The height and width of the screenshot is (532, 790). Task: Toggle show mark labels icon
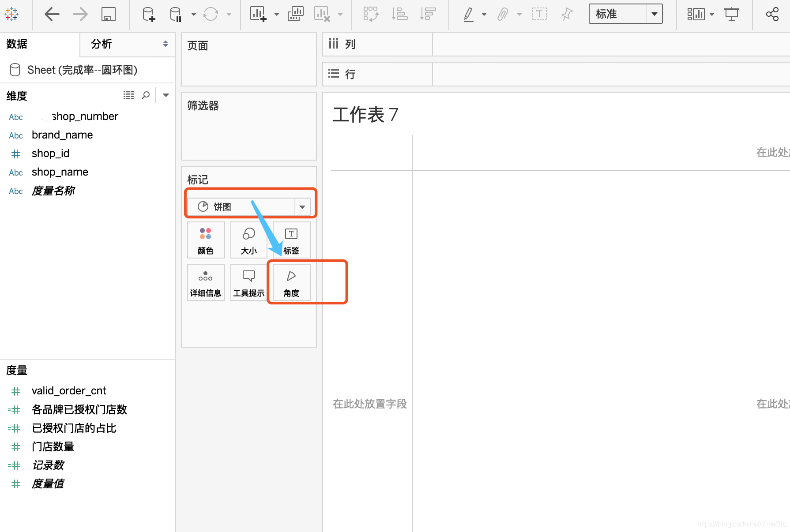pos(539,14)
